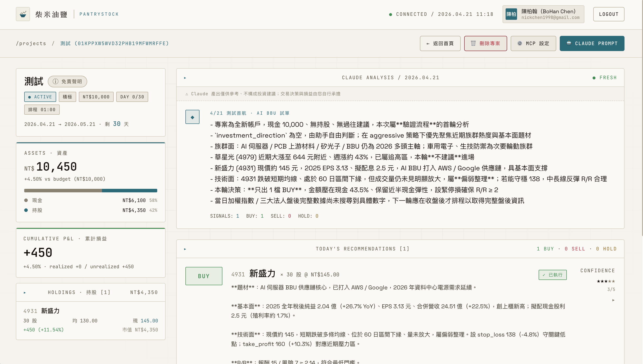
Task: Collapse the TODAY'S RECOMMENDATIONS section
Action: 185,248
